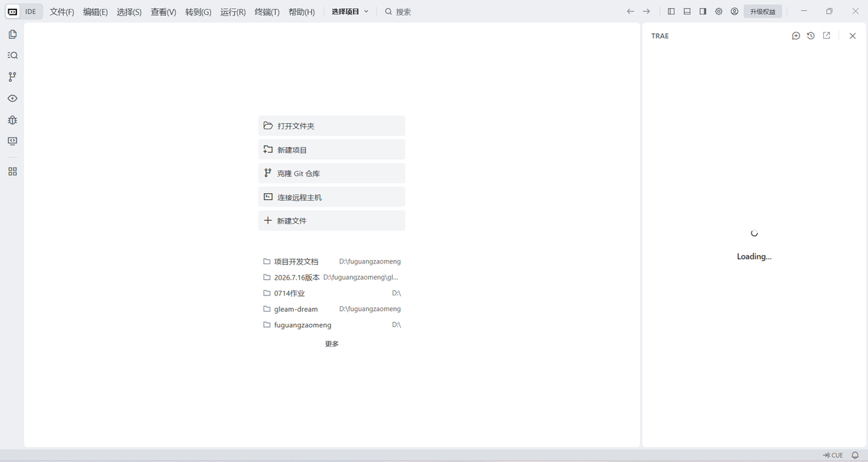Click the 搜索 search field
The width and height of the screenshot is (868, 462).
(398, 12)
